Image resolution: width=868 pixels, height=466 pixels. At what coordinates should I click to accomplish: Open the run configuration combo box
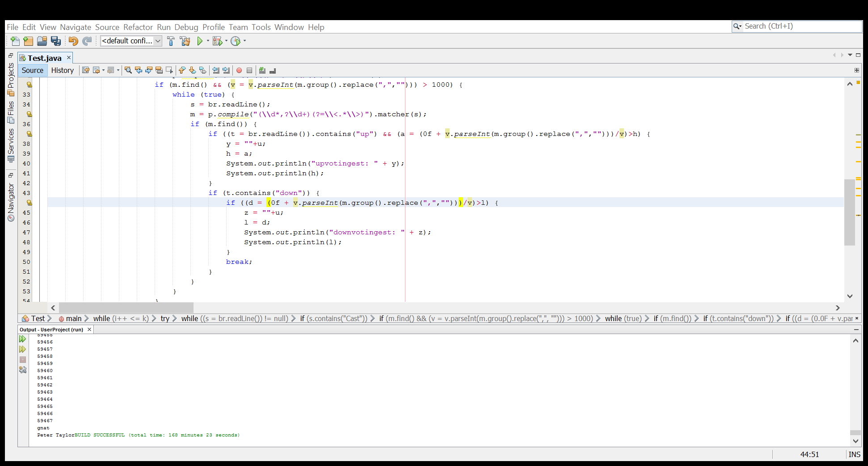[131, 41]
